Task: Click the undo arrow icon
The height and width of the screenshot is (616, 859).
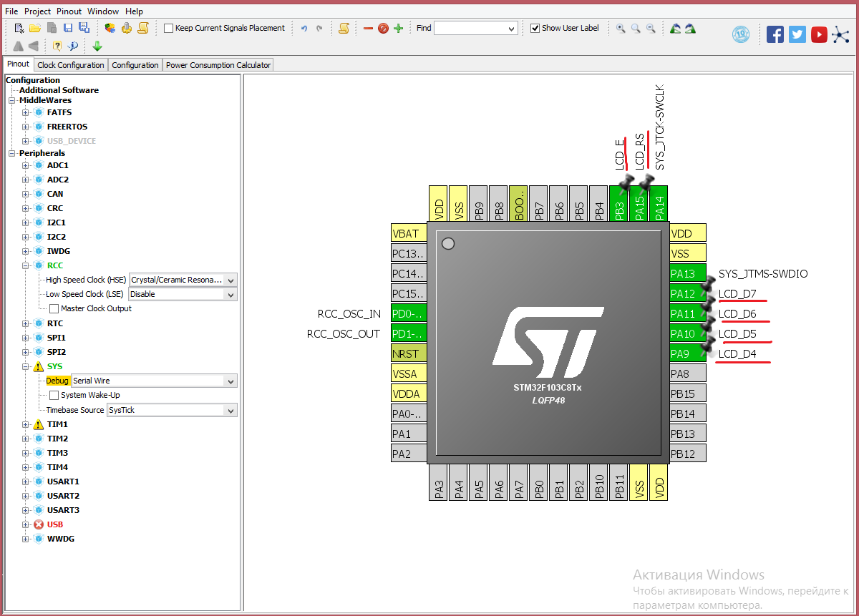Action: [304, 29]
